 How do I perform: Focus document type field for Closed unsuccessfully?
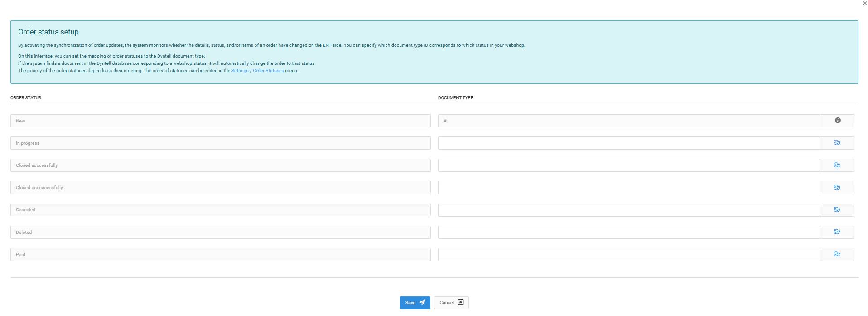(x=629, y=187)
